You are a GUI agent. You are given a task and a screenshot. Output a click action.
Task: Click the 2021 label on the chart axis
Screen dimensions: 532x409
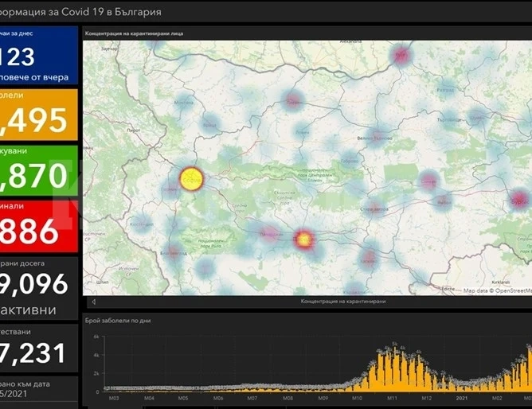[461, 399]
